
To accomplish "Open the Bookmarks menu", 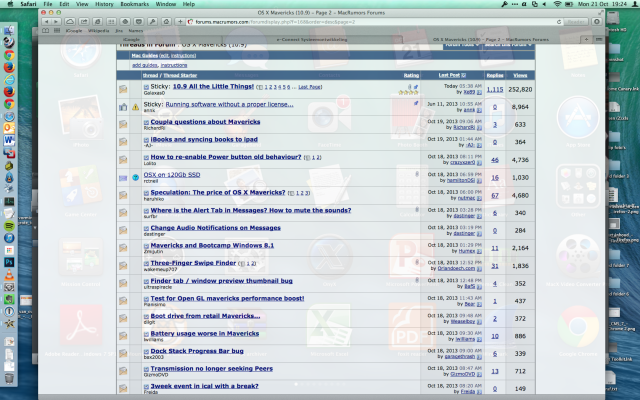I will pyautogui.click(x=135, y=4).
